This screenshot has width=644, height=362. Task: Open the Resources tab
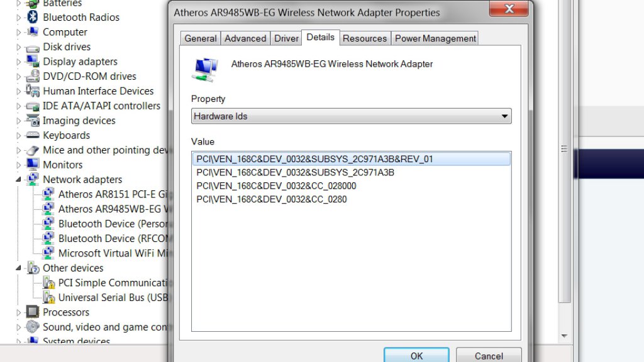365,38
